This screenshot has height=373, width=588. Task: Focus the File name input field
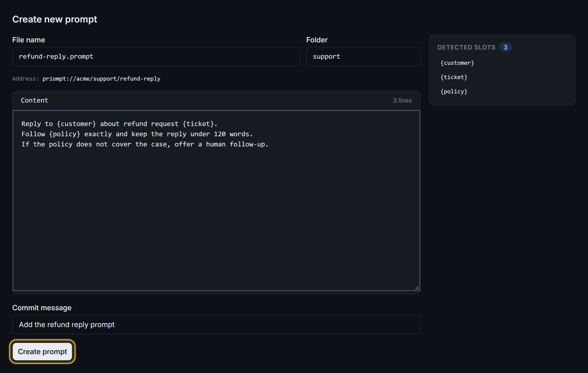click(x=156, y=57)
